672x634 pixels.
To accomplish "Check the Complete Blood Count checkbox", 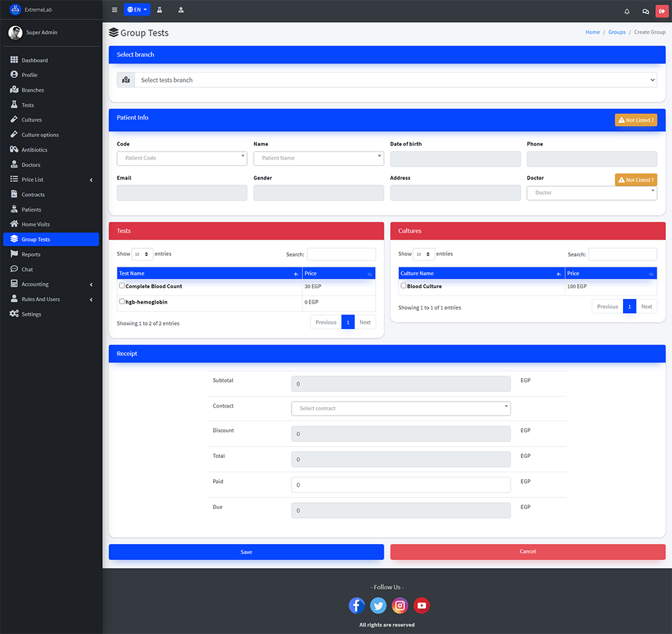I will [x=122, y=285].
